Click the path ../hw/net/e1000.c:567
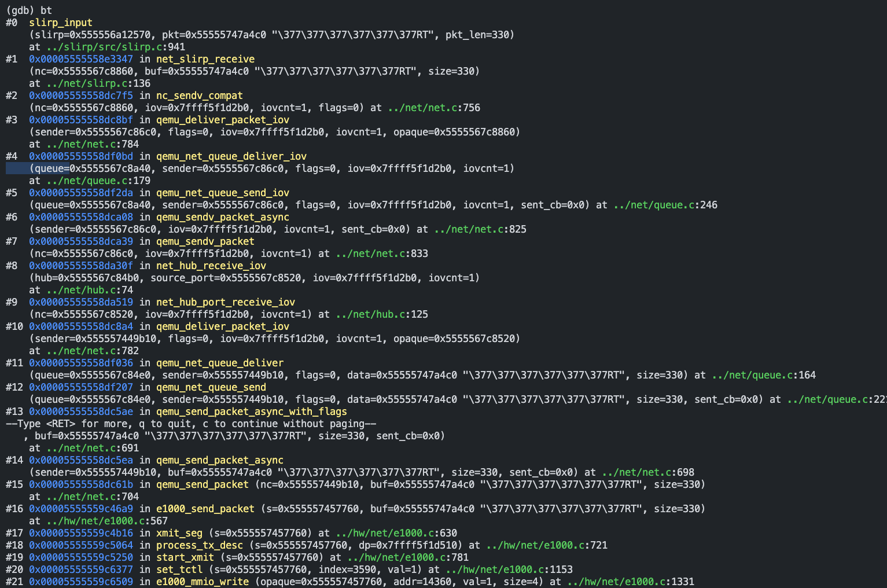 tap(107, 521)
